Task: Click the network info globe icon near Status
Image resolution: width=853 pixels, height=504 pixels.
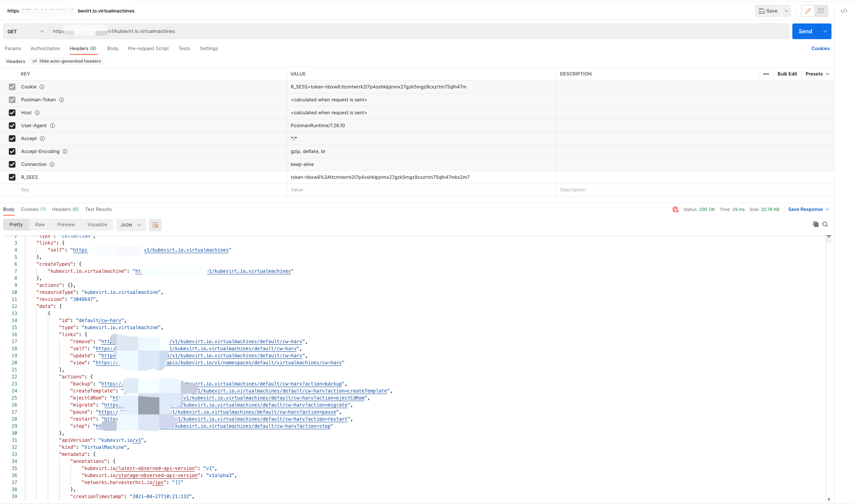Action: coord(675,209)
